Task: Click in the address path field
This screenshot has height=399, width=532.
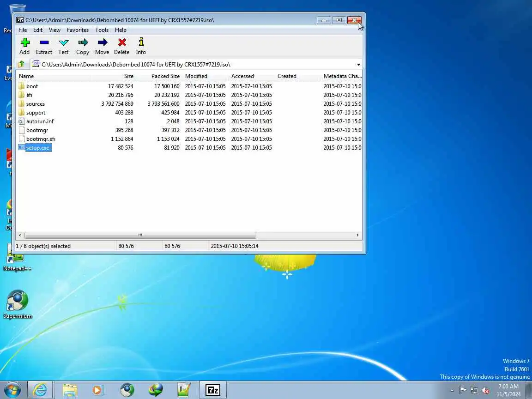Action: pos(192,65)
